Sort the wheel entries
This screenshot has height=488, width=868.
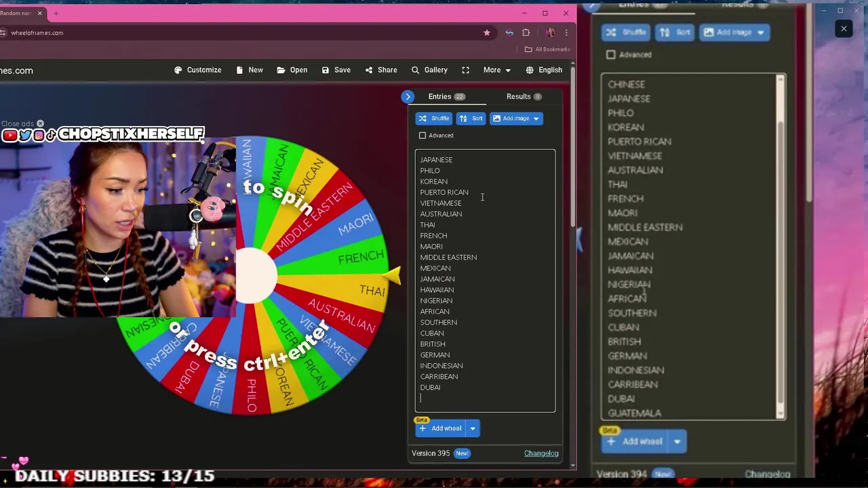point(471,119)
